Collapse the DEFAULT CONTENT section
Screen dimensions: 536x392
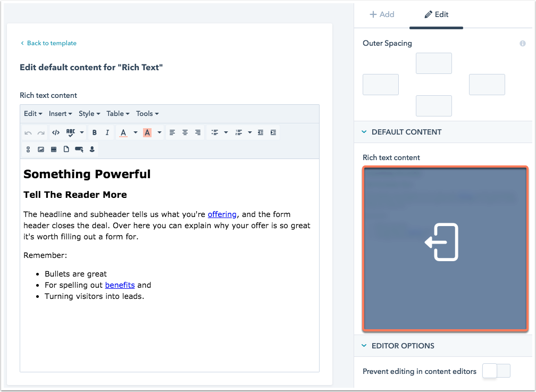point(364,132)
